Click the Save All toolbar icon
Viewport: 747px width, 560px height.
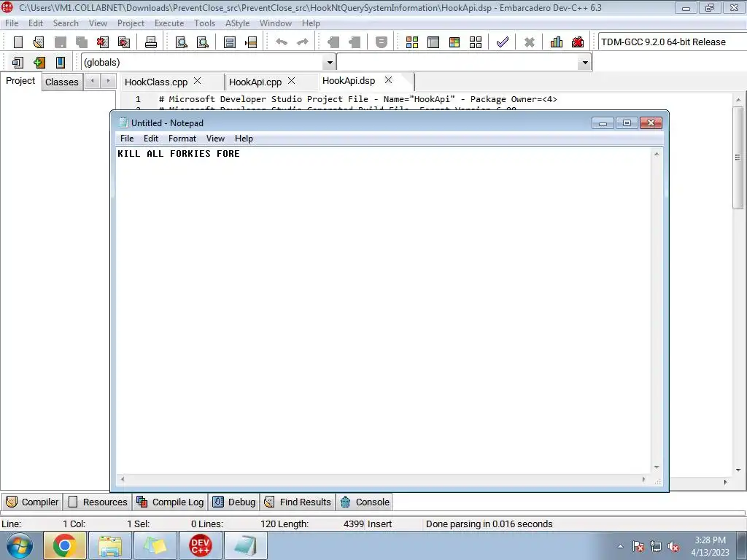82,42
